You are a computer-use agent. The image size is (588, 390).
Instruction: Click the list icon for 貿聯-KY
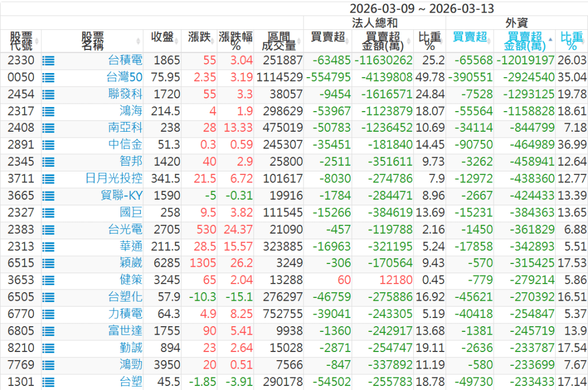point(48,196)
